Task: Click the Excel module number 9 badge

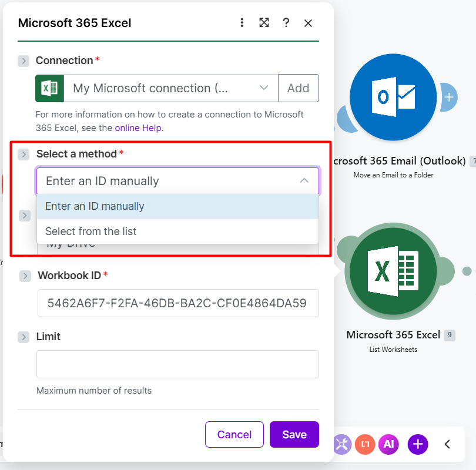Action: click(x=450, y=335)
